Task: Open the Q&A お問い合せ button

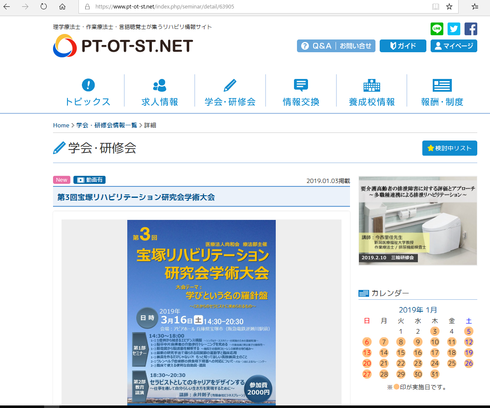Action: pos(336,46)
